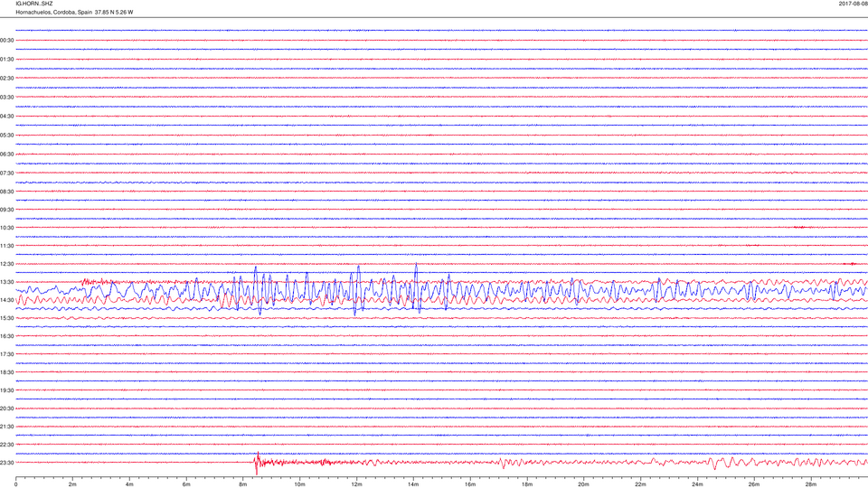Select the 06:30 time label
Image resolution: width=868 pixels, height=488 pixels.
point(6,155)
